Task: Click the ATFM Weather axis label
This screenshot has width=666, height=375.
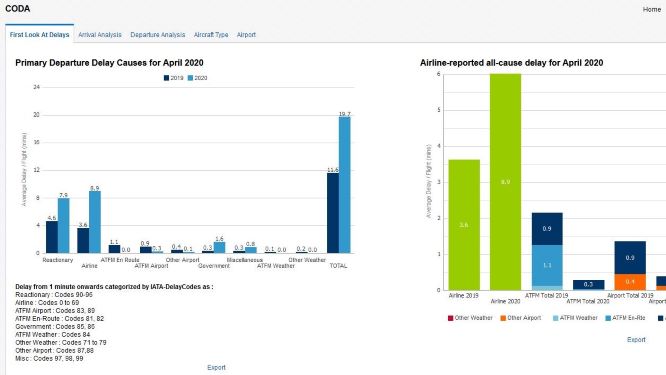Action: (x=276, y=266)
